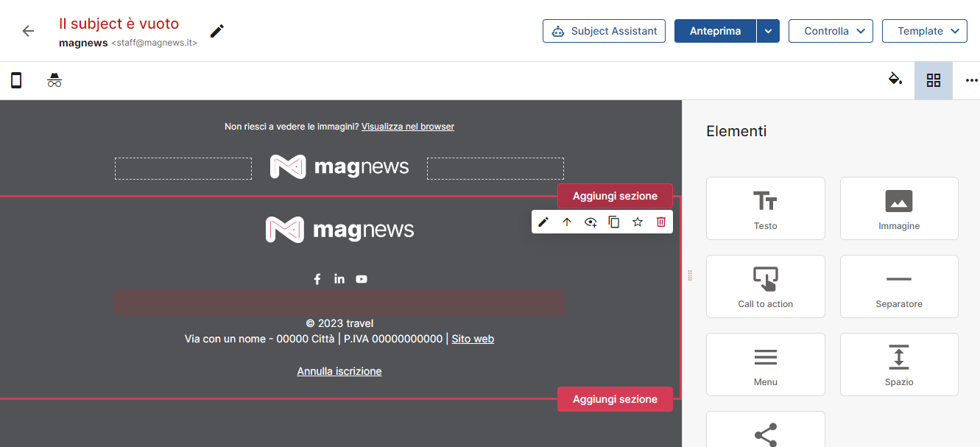980x447 pixels.
Task: Move the section up with the arrow icon
Action: coord(567,222)
